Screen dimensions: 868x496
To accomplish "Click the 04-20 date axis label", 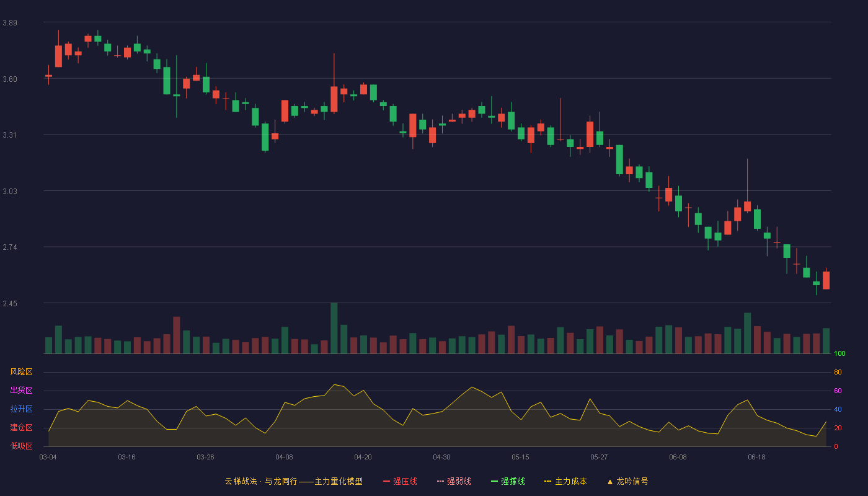I will click(363, 457).
